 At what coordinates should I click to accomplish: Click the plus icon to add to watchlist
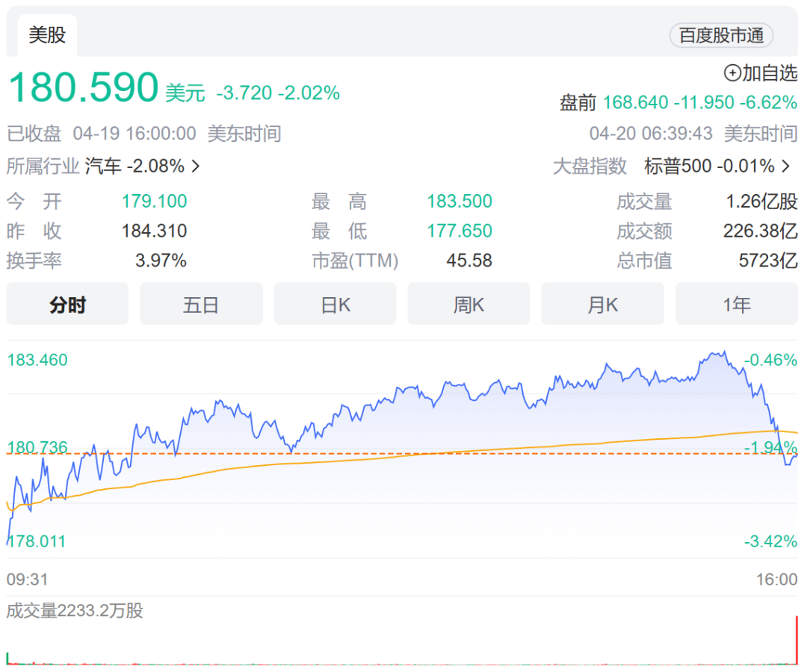pyautogui.click(x=732, y=73)
